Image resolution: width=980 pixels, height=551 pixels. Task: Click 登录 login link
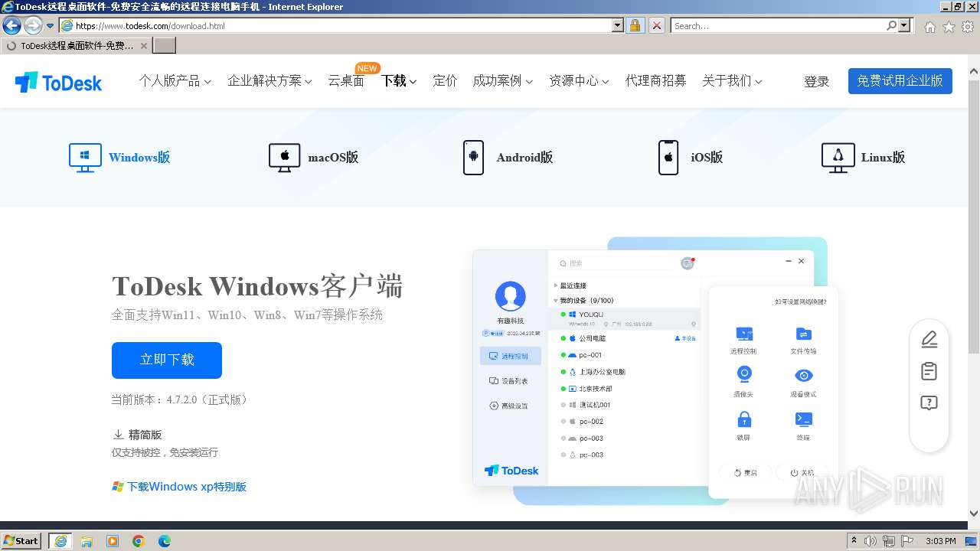817,82
